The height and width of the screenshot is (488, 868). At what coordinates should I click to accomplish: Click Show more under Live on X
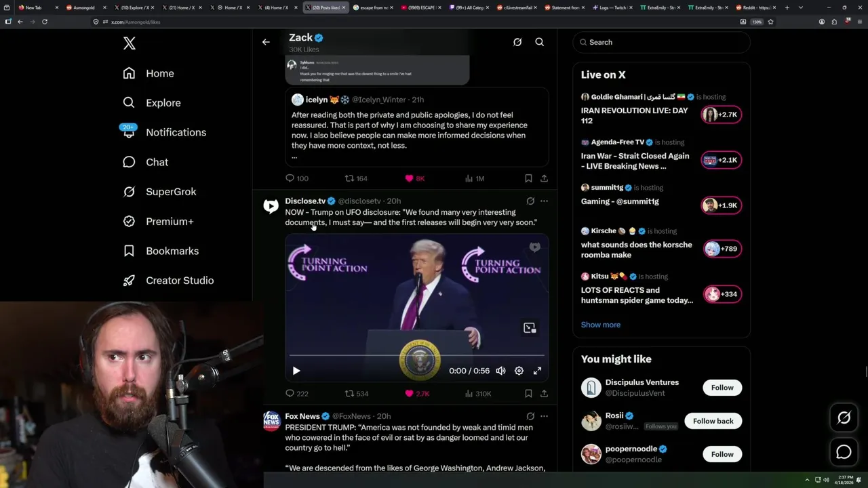point(601,325)
